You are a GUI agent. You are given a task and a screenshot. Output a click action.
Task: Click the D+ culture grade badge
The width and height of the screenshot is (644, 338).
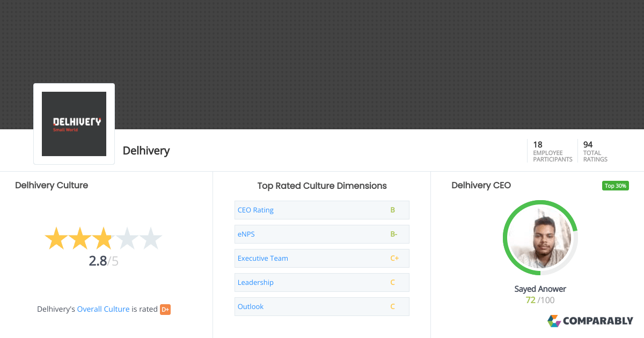pyautogui.click(x=165, y=309)
